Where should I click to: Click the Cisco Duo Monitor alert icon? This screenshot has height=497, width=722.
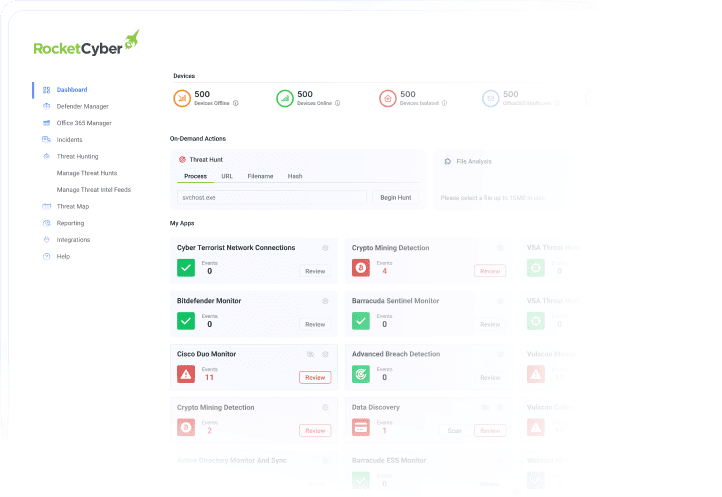coord(186,374)
